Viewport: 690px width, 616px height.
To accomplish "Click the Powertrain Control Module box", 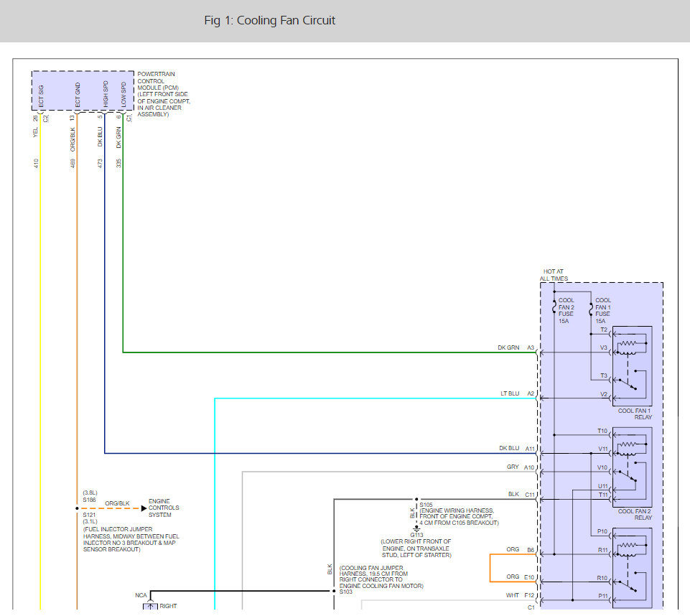I will [82, 92].
